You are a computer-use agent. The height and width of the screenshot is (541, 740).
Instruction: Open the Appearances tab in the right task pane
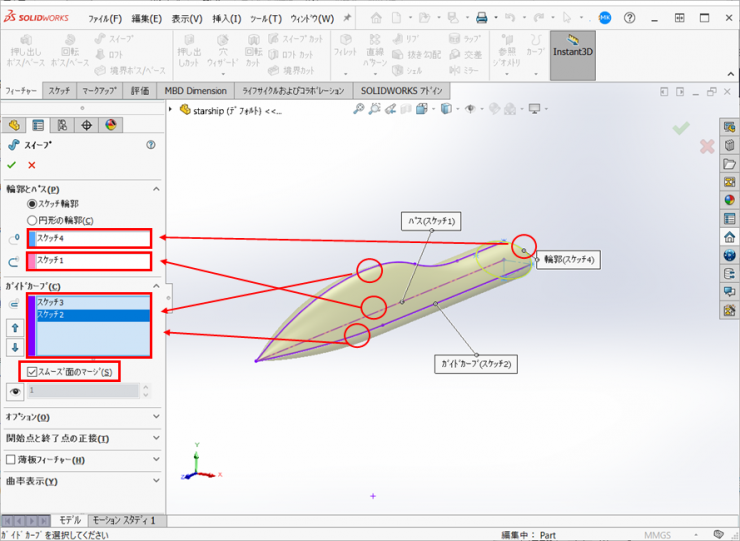[729, 199]
